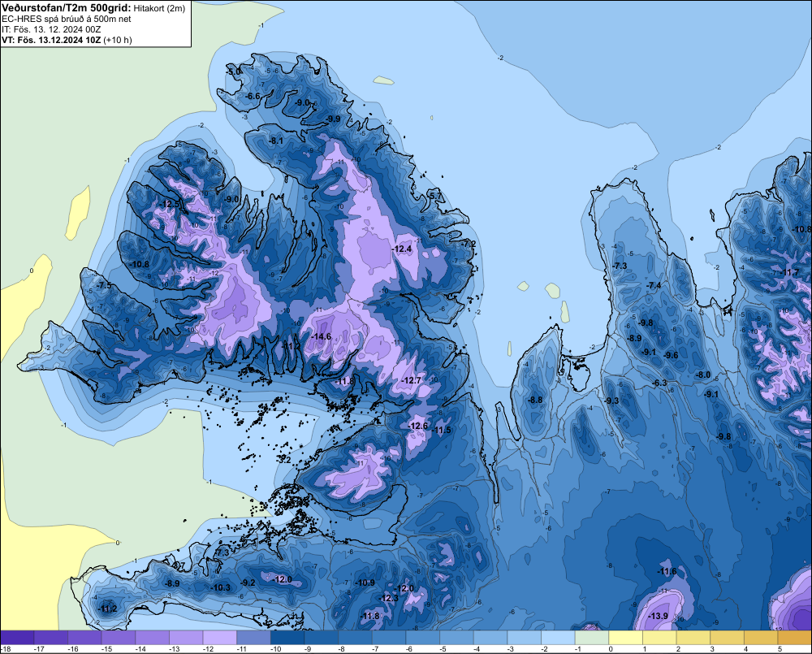Click the darkest purple legend swatch right of -18
812x654 pixels.
18,637
